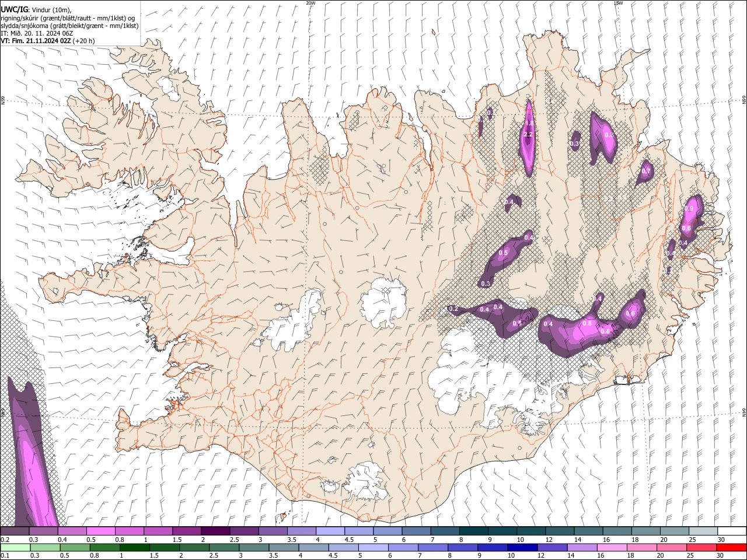Click the '25' label in the lower legend
This screenshot has width=747, height=560.
[x=692, y=556]
